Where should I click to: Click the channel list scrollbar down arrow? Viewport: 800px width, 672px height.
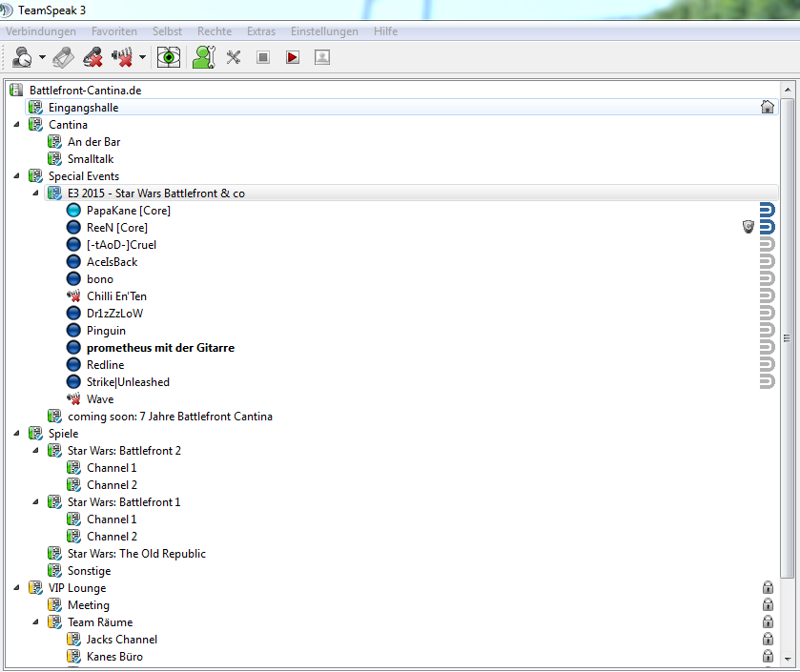(788, 659)
